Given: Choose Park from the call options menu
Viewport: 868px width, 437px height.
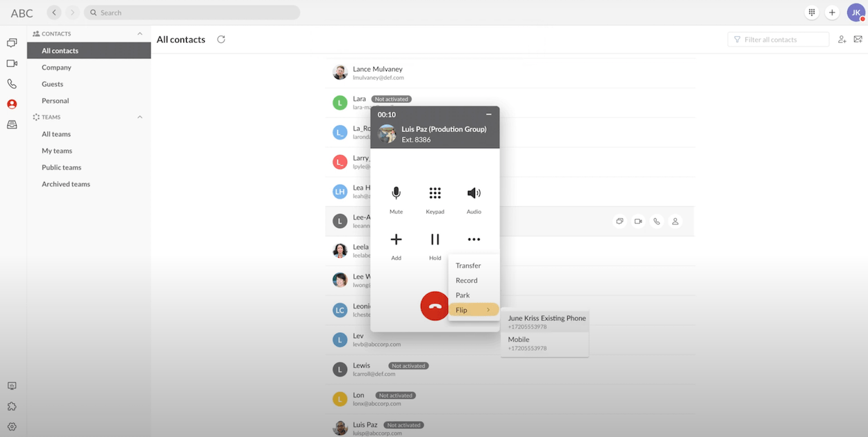Looking at the screenshot, I should pyautogui.click(x=462, y=295).
